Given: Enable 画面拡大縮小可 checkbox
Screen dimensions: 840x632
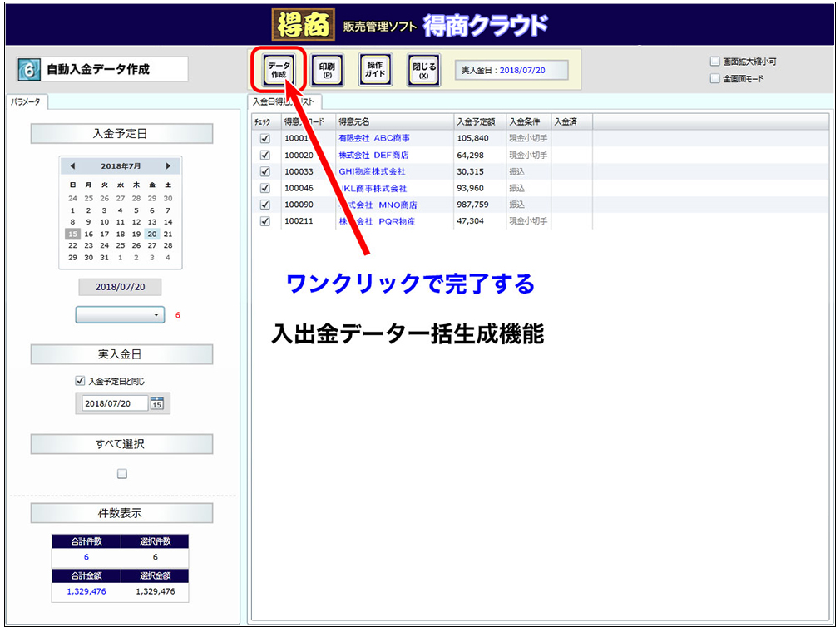Looking at the screenshot, I should coord(714,61).
